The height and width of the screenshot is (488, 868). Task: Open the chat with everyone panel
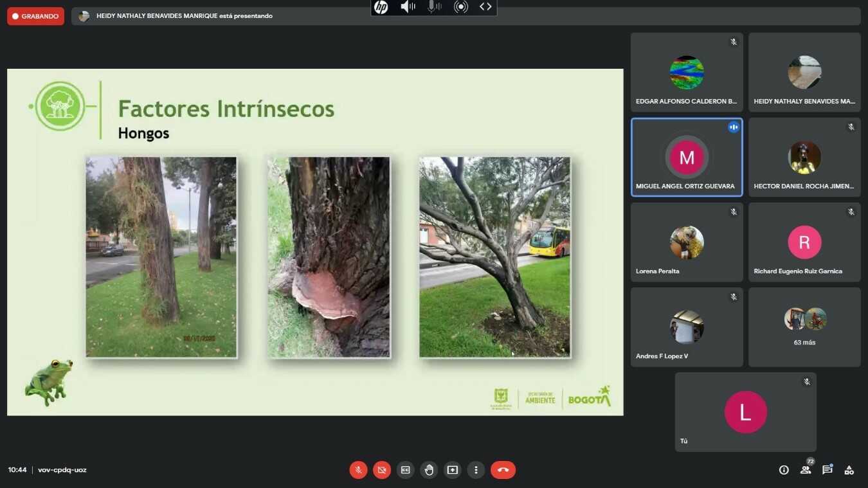click(827, 470)
